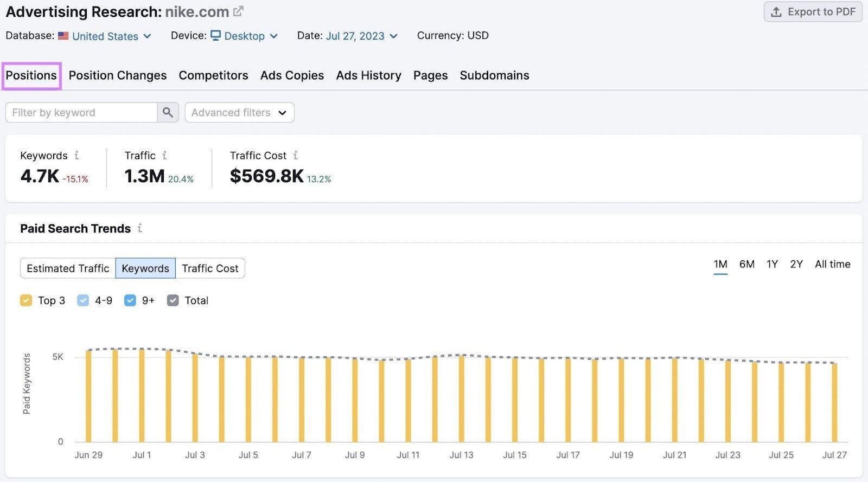Uncheck the Top 3 checkbox
This screenshot has height=482, width=868.
coord(26,300)
